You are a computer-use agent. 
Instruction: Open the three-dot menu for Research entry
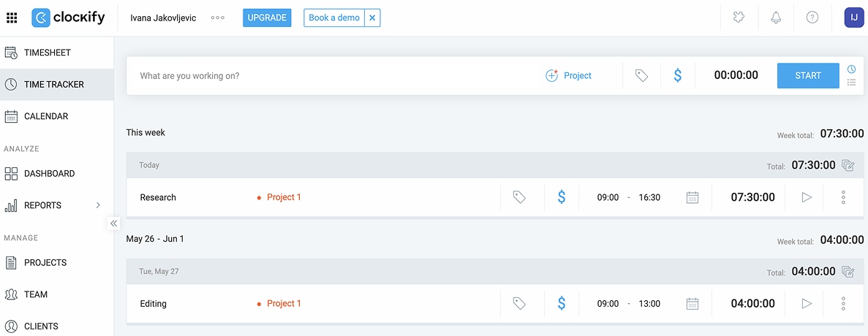(843, 197)
